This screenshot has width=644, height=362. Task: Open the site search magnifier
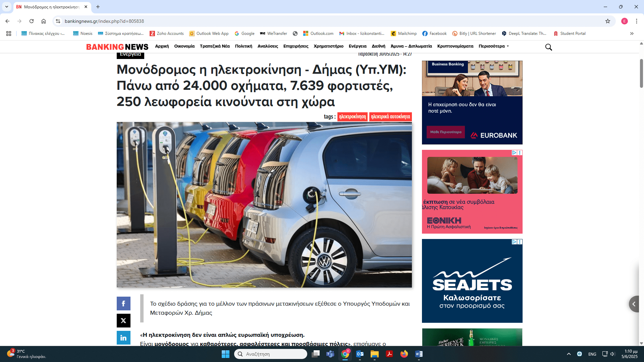(548, 47)
